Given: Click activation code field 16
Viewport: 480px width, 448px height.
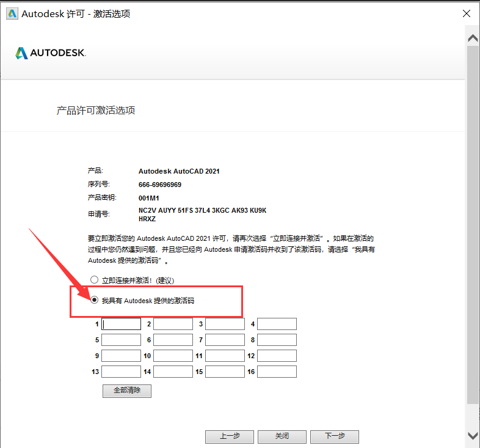Looking at the screenshot, I should point(277,372).
